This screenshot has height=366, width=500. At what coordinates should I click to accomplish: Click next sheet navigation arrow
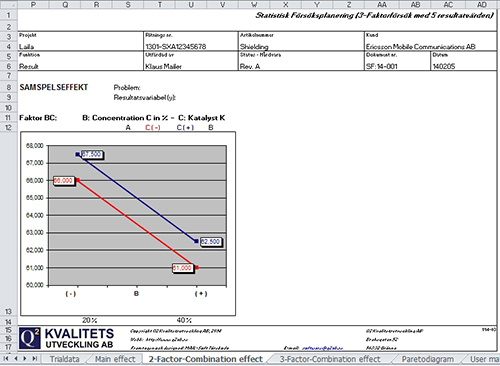pos(25,359)
